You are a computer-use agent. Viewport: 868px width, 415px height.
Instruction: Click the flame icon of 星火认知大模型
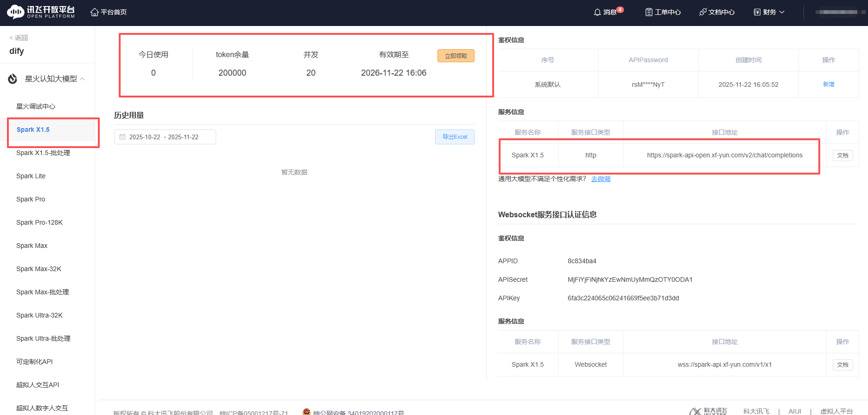coord(13,79)
